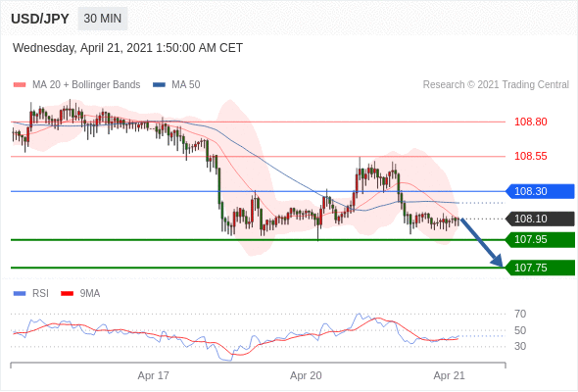Click the 30 MIN timeframe badge
This screenshot has width=578, height=392.
click(103, 19)
